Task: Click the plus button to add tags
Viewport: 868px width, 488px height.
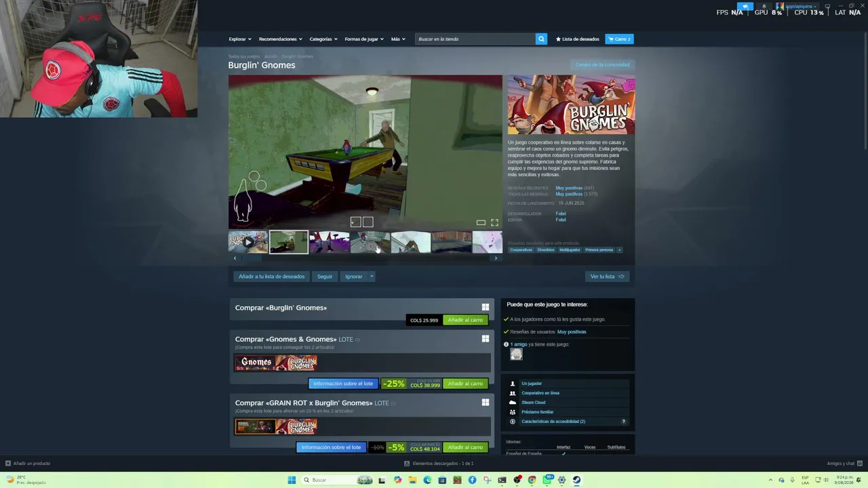Action: [x=619, y=250]
